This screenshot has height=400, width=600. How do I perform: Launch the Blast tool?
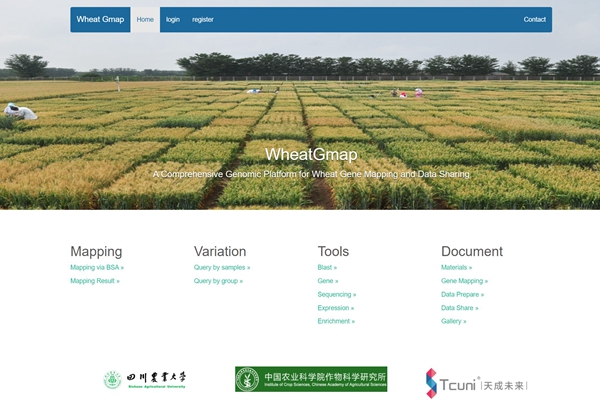point(327,268)
